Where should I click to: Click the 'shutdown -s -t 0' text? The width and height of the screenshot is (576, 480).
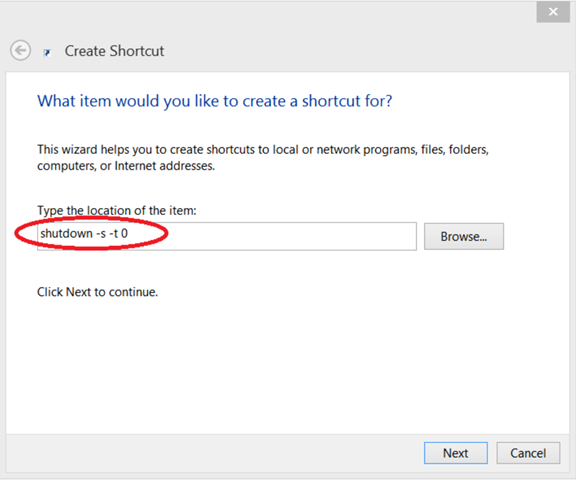[x=84, y=234]
